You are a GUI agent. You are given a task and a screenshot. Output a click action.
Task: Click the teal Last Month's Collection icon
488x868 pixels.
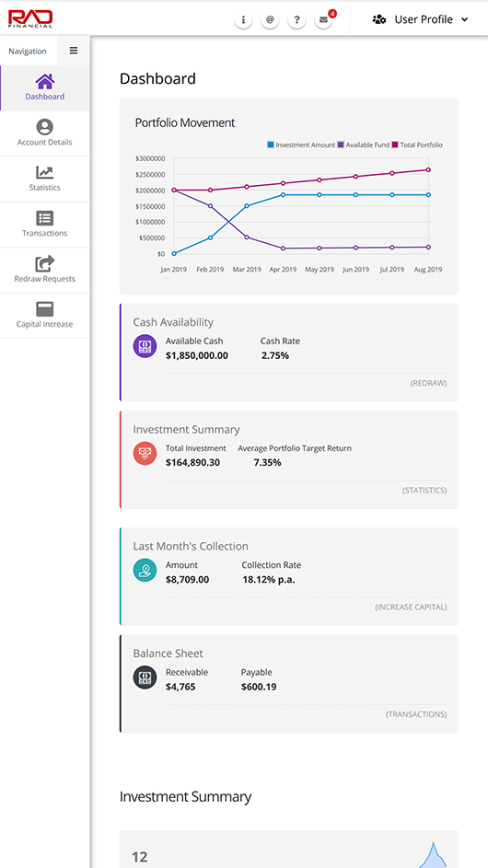coord(145,570)
